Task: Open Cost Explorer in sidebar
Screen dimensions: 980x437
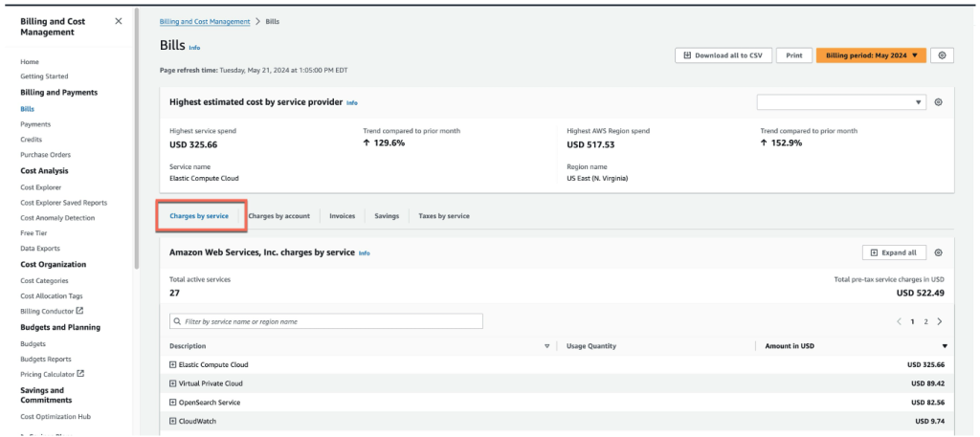Action: [40, 187]
